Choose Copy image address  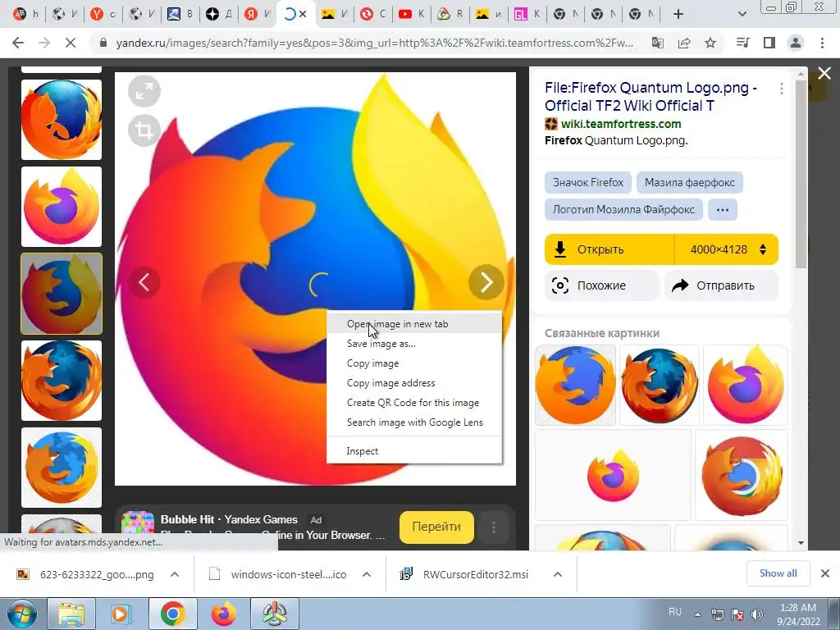(x=414, y=383)
